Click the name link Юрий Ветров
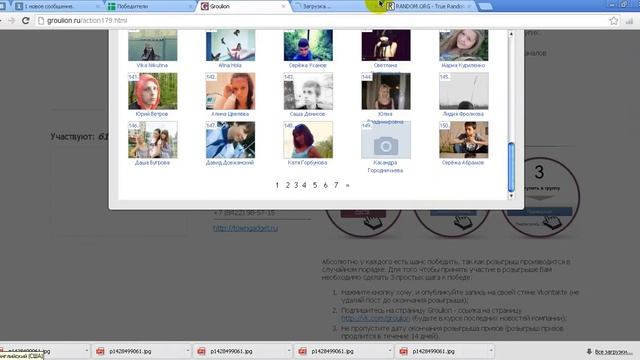The height and width of the screenshot is (360, 640). click(x=151, y=114)
